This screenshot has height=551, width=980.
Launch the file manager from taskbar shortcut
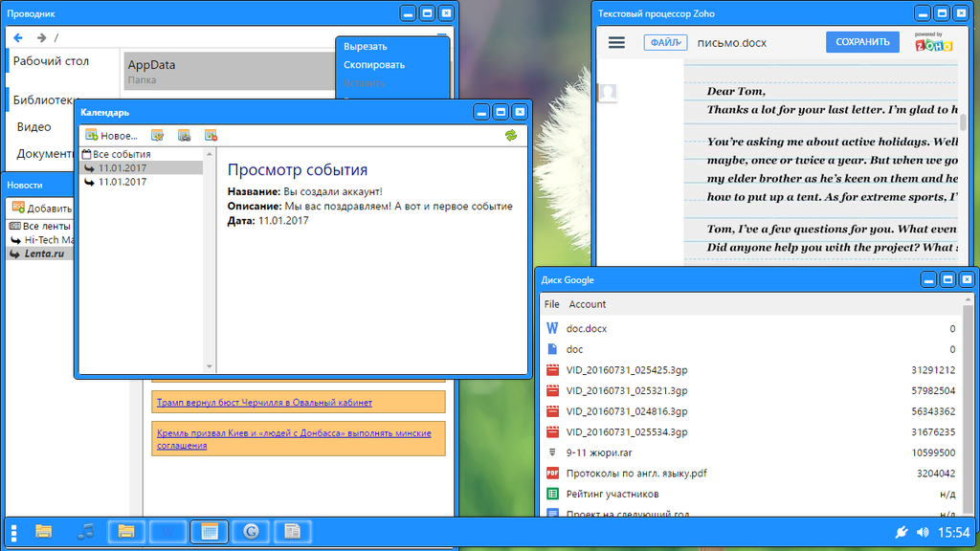coord(43,532)
